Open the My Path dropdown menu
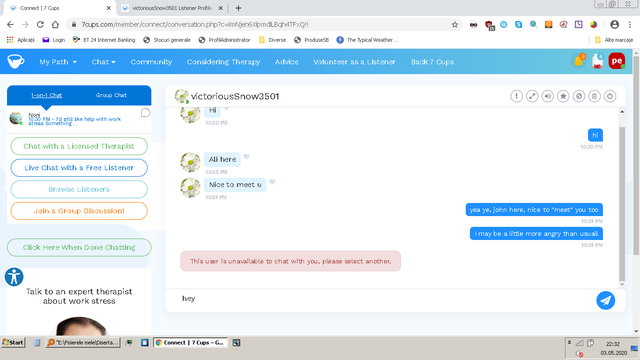The width and height of the screenshot is (640, 360). [x=58, y=62]
